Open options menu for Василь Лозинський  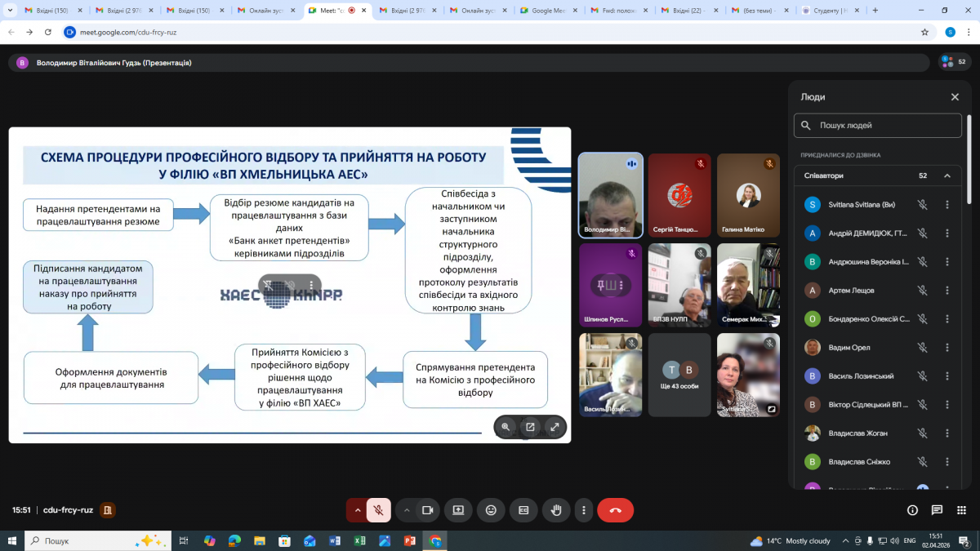pos(947,376)
